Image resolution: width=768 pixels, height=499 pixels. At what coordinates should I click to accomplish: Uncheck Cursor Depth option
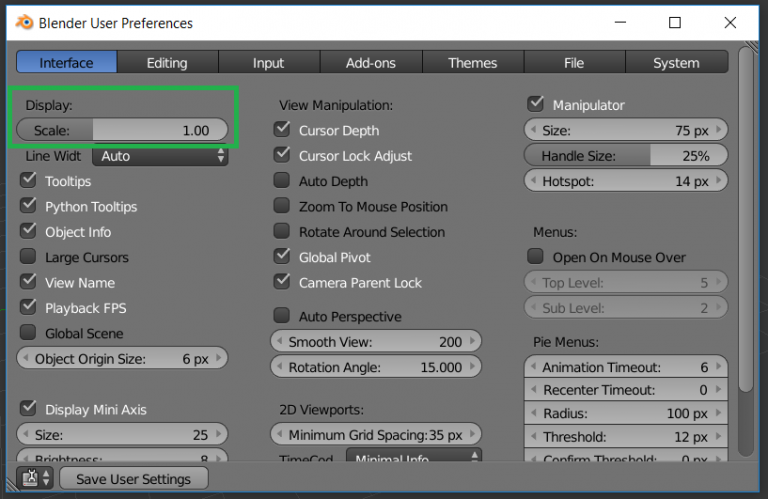click(x=282, y=129)
